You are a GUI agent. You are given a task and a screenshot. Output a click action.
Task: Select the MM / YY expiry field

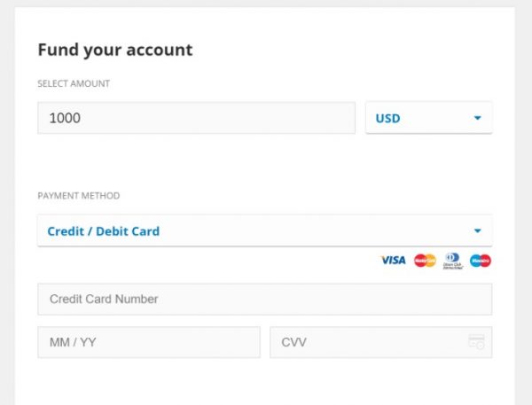tap(149, 342)
